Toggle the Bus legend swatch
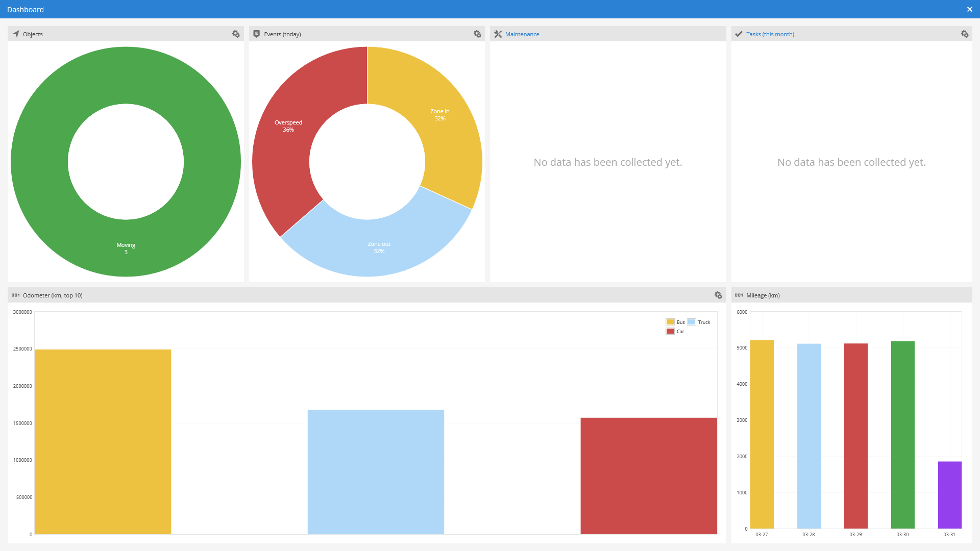This screenshot has width=980, height=551. pyautogui.click(x=670, y=322)
